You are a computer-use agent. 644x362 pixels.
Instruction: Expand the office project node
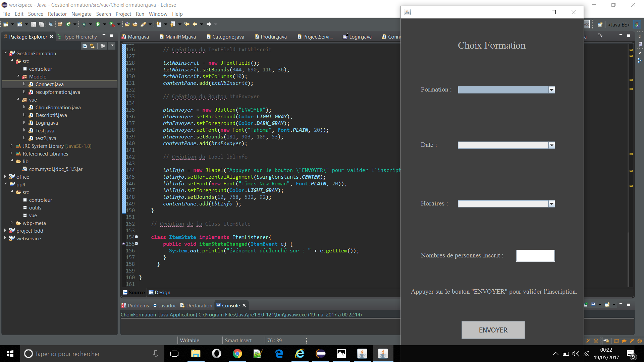tap(5, 176)
